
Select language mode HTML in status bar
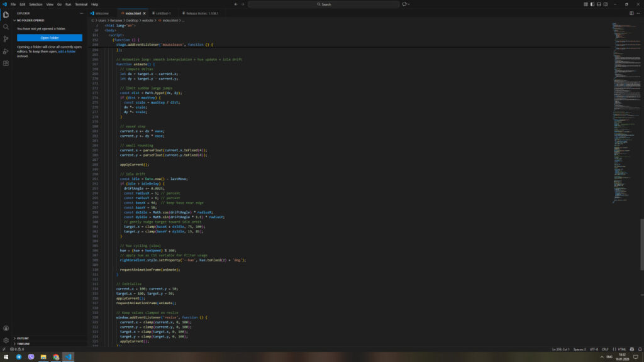pyautogui.click(x=622, y=349)
